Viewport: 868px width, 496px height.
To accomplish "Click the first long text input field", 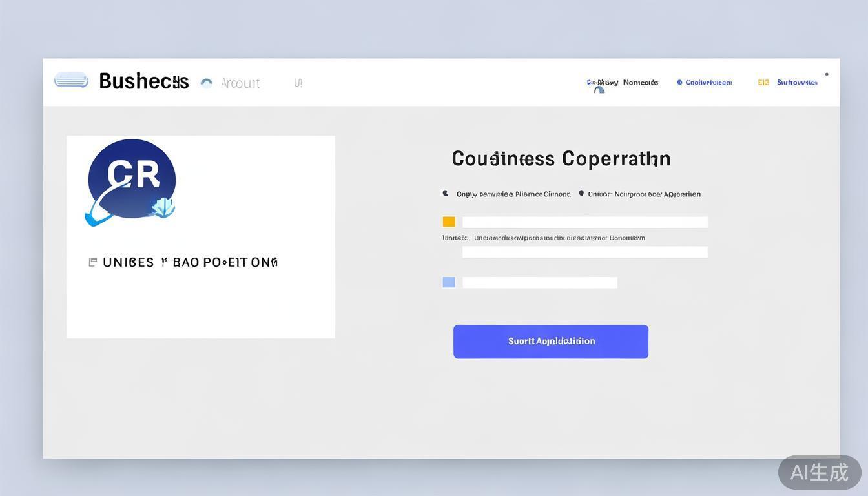I will point(584,222).
